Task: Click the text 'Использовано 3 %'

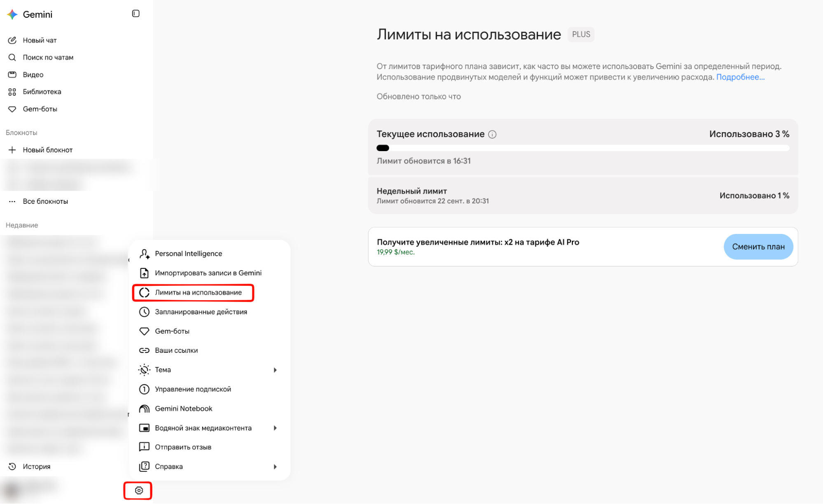Action: pos(749,134)
